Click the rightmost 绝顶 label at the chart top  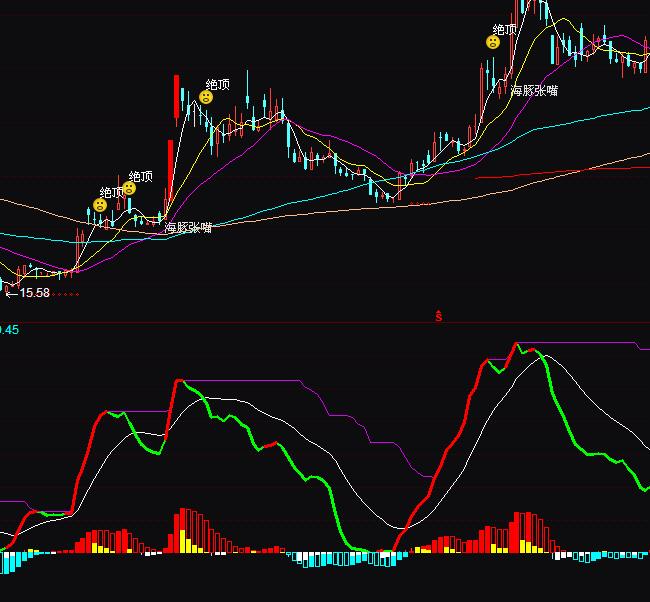pyautogui.click(x=505, y=29)
